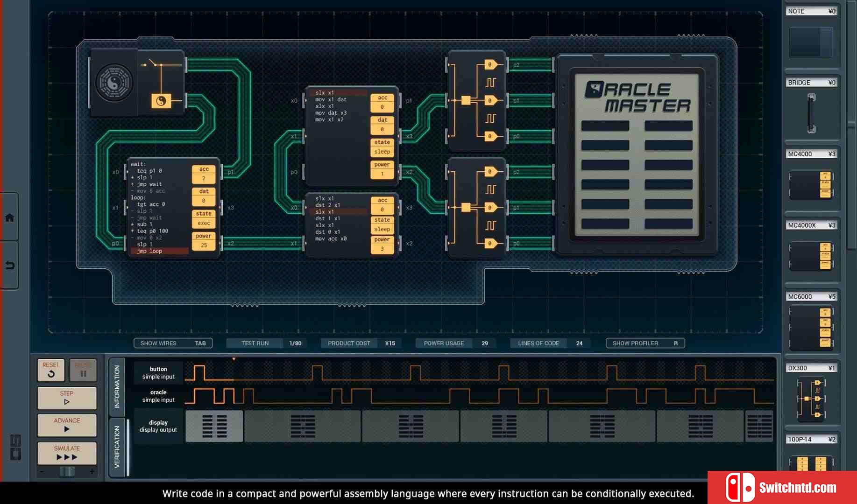Screen dimensions: 857x504
Task: Click top DX300 p0 output gate
Action: click(490, 136)
